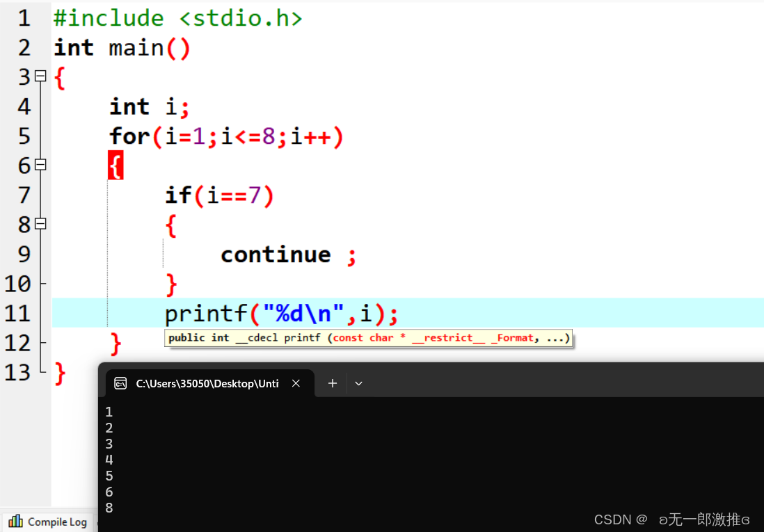The height and width of the screenshot is (532, 764).
Task: Click the highlighted red opening brace on line 6
Action: pos(116,166)
